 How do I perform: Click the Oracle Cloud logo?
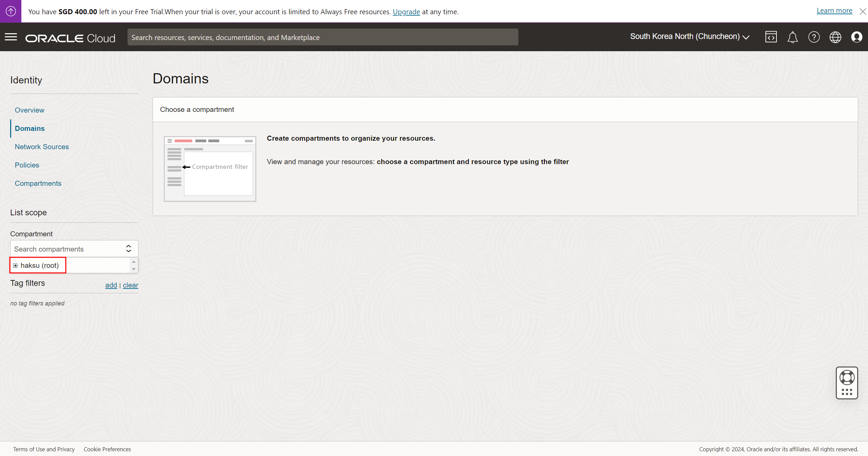[x=70, y=38]
